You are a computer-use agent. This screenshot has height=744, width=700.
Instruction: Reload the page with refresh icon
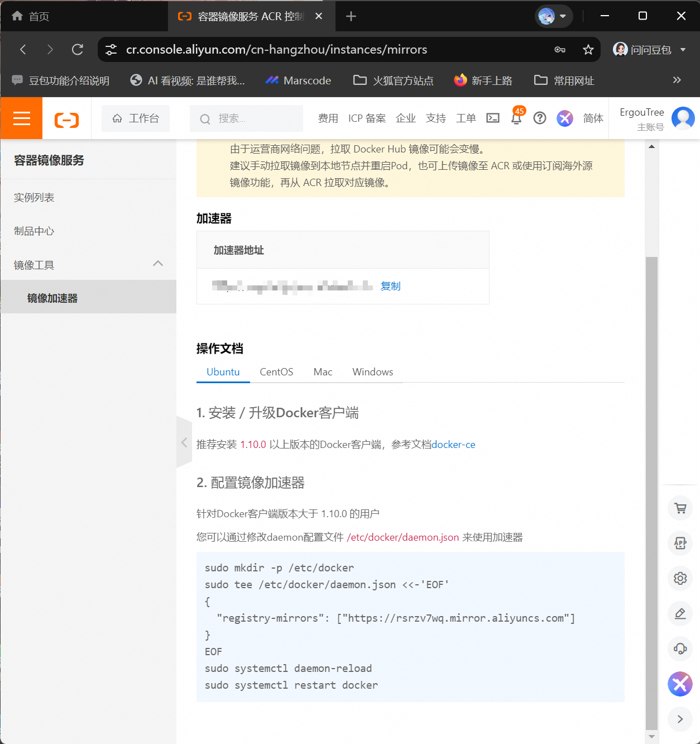click(78, 49)
